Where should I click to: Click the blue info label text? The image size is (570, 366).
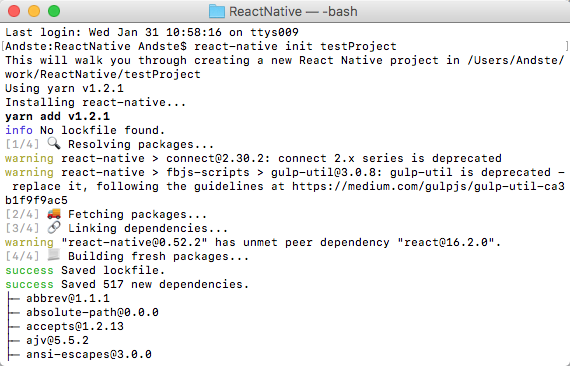19,130
